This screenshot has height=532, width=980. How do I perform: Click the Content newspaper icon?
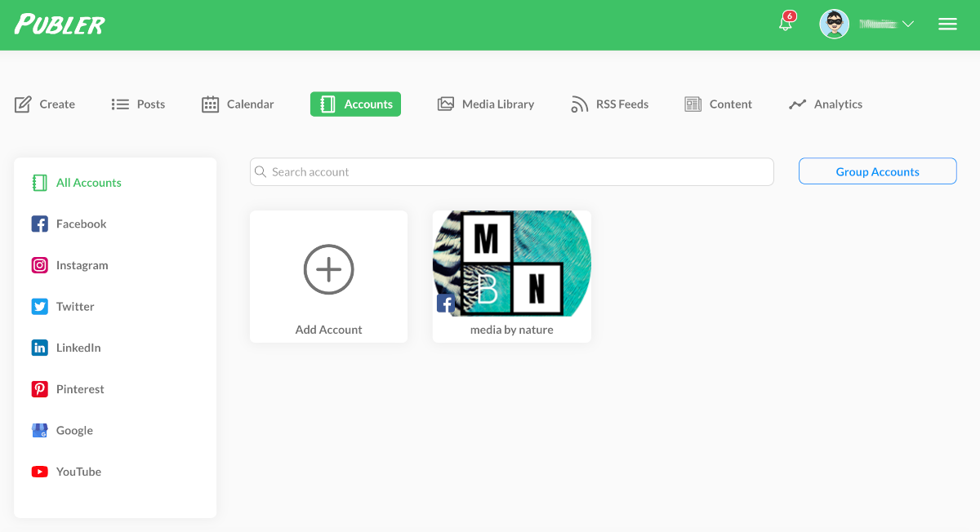[693, 104]
